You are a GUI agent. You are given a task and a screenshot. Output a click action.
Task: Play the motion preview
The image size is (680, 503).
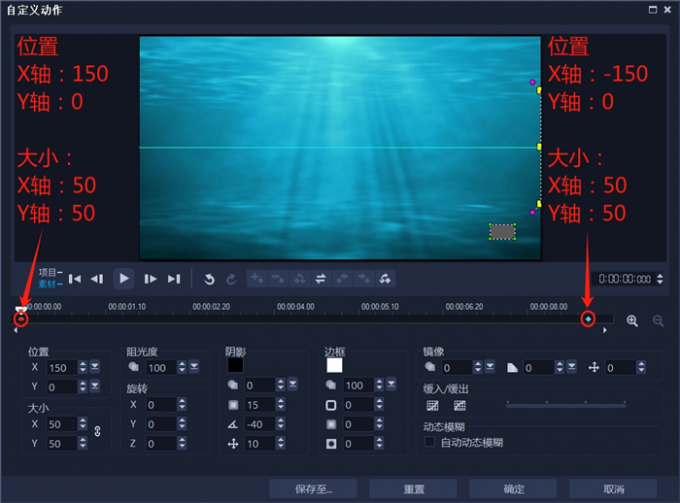(x=124, y=278)
